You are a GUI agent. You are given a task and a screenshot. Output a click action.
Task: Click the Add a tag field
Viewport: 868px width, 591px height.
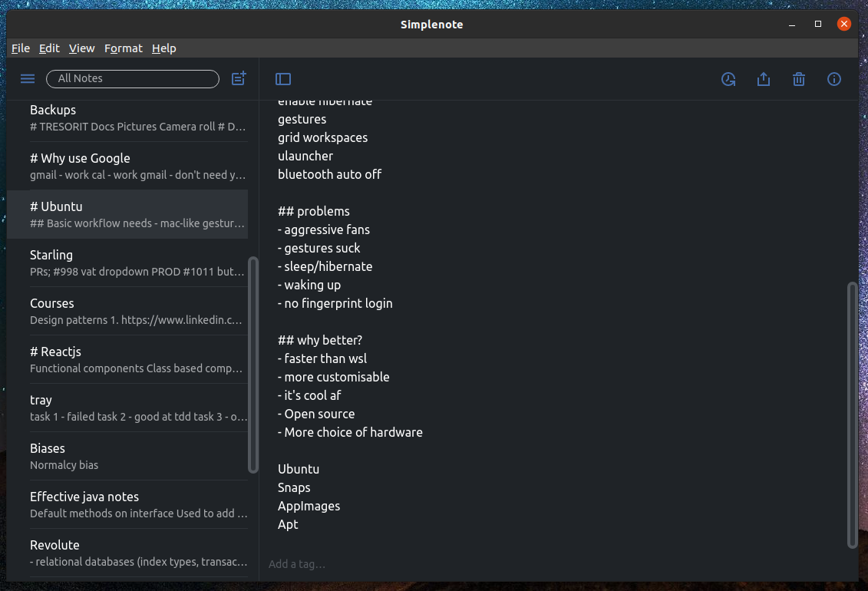point(297,564)
